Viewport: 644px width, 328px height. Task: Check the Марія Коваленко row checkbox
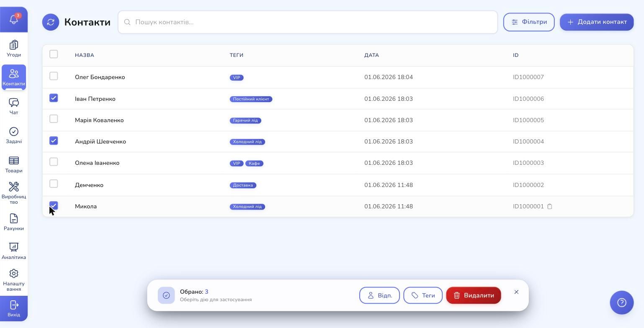tap(54, 119)
